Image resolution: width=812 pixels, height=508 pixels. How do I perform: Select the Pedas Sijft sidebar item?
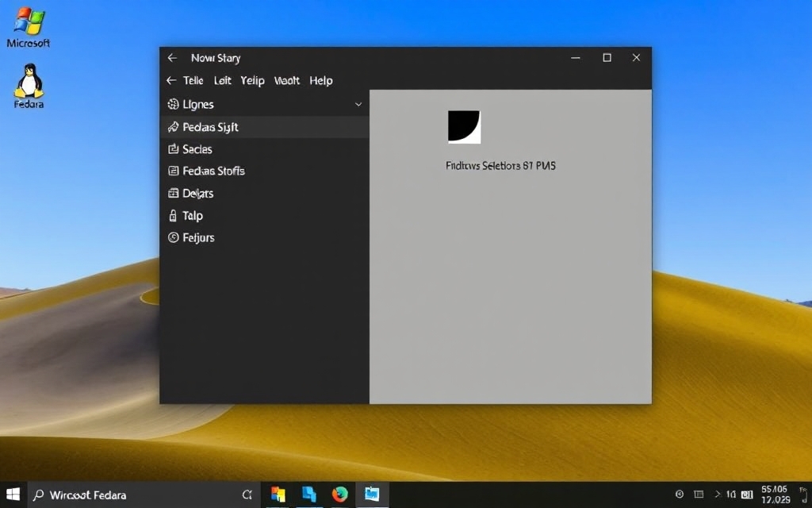click(x=265, y=127)
